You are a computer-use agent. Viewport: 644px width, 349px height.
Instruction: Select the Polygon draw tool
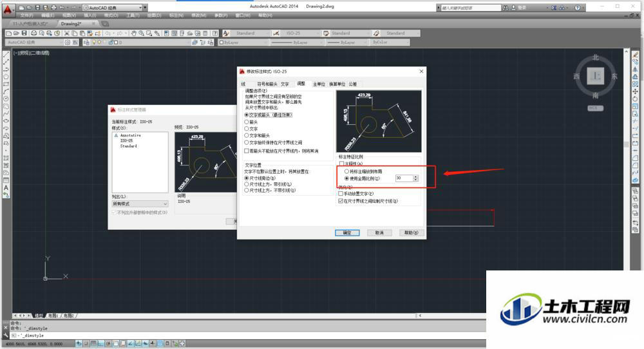coord(6,77)
